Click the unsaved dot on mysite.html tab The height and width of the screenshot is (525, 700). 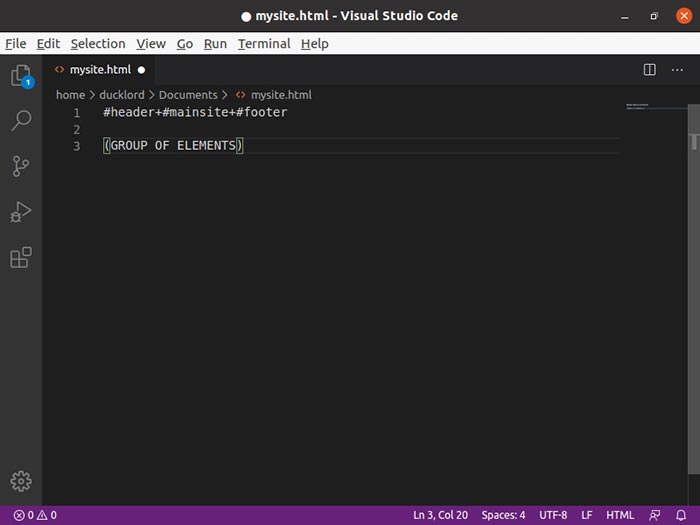pyautogui.click(x=142, y=70)
